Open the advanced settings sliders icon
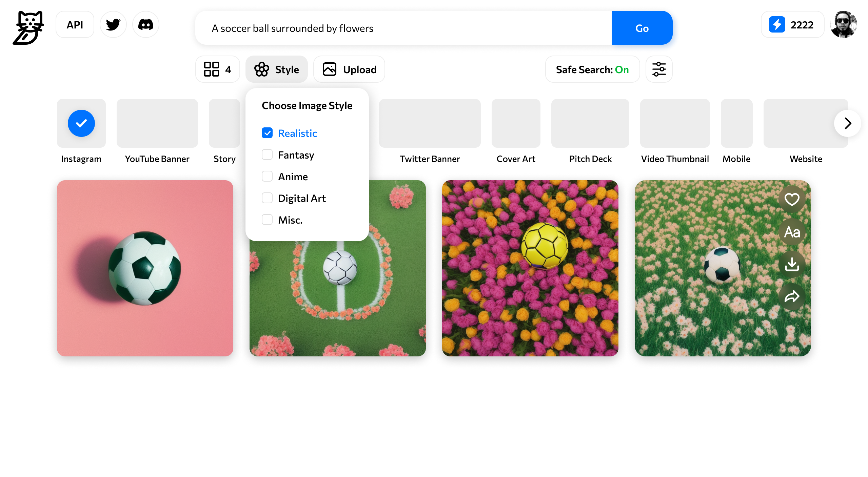 click(x=659, y=69)
